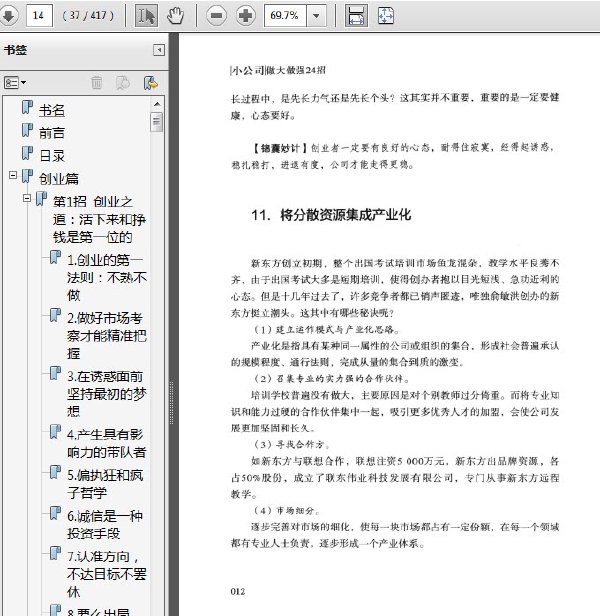
Task: Open bookmark 4.产生具有影响力的带队者
Action: point(106,444)
